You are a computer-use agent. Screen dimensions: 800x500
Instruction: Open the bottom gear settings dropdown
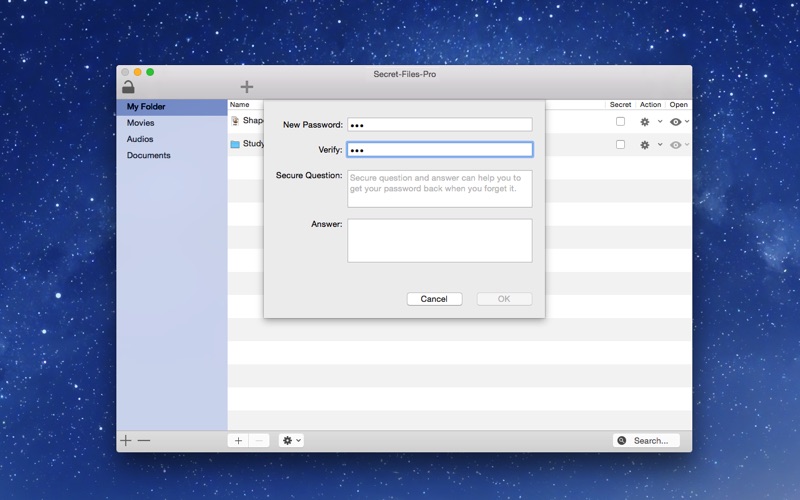point(291,441)
